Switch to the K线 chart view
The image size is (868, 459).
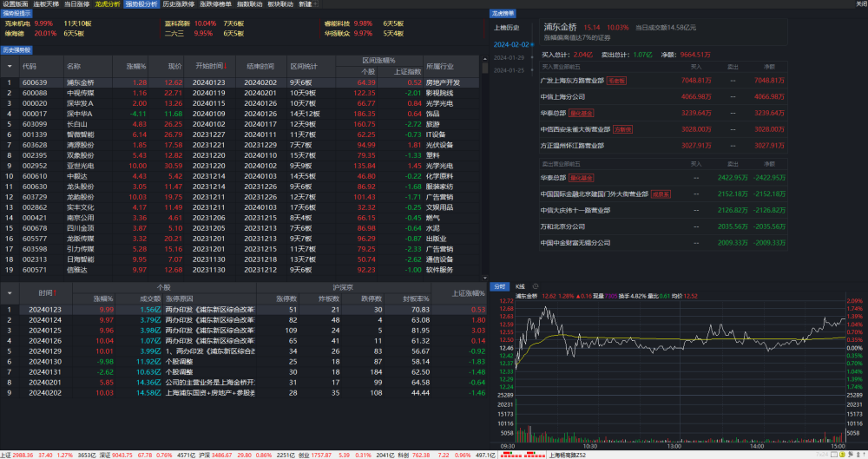pyautogui.click(x=520, y=287)
